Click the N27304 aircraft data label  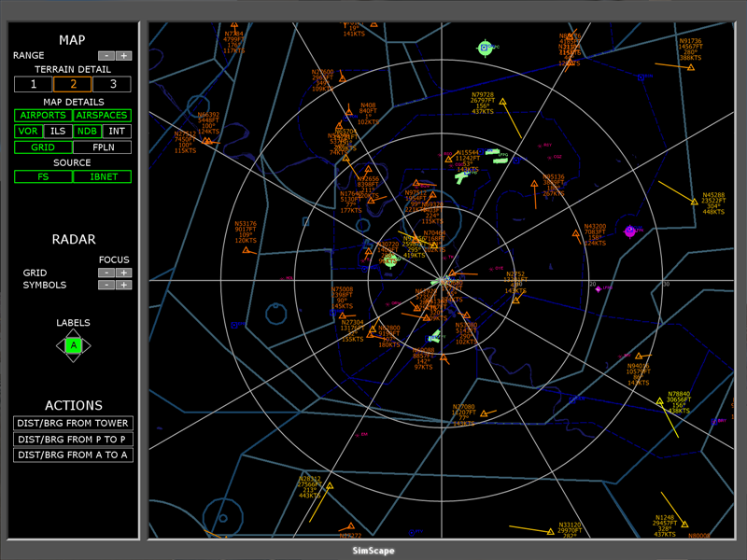pyautogui.click(x=353, y=331)
